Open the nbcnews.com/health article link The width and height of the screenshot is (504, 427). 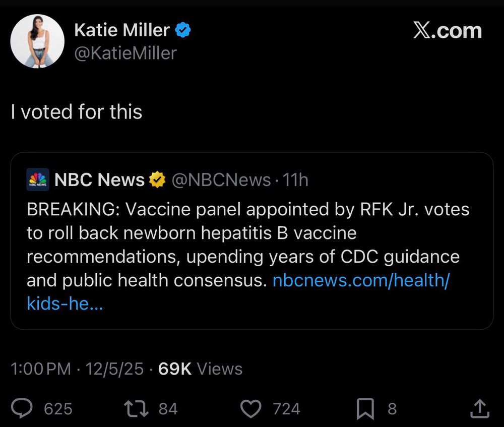360,281
